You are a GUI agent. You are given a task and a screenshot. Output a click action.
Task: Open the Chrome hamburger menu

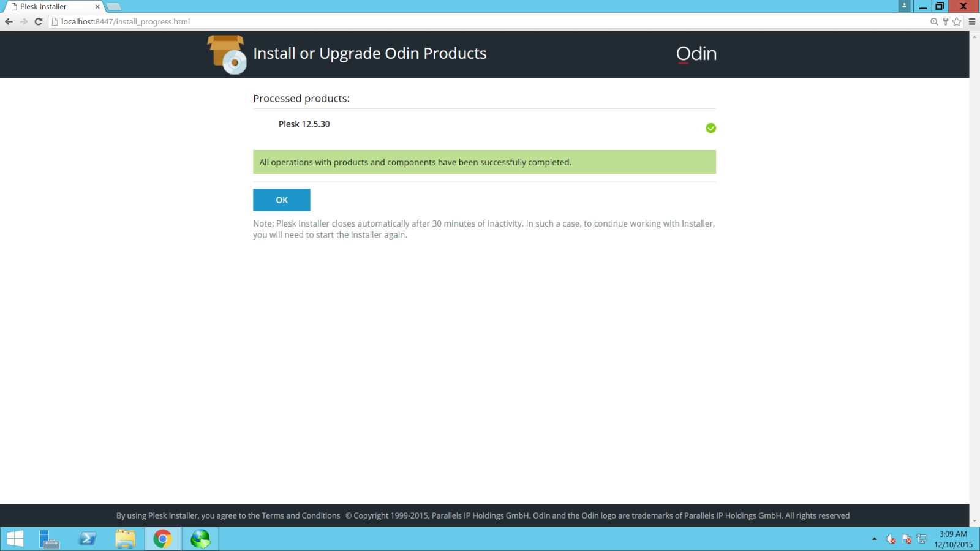972,21
